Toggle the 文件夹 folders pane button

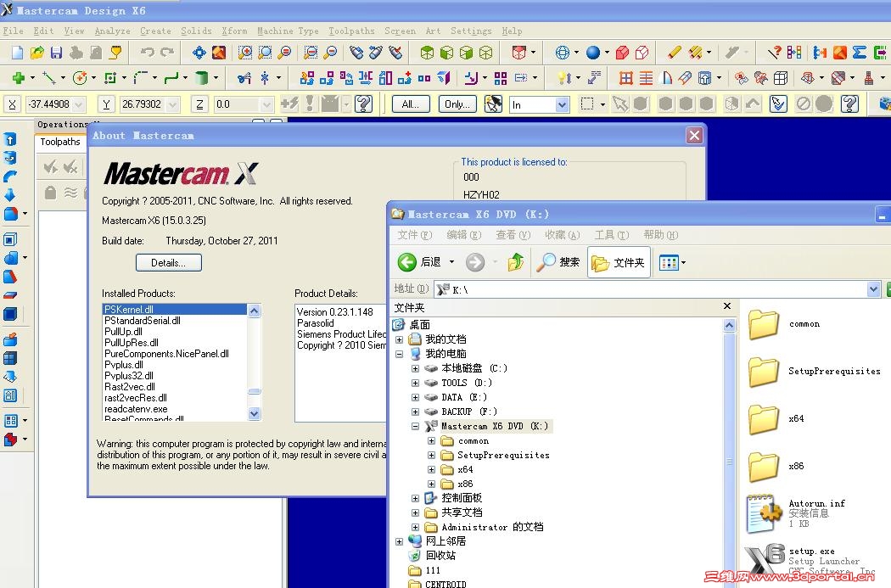tap(619, 262)
